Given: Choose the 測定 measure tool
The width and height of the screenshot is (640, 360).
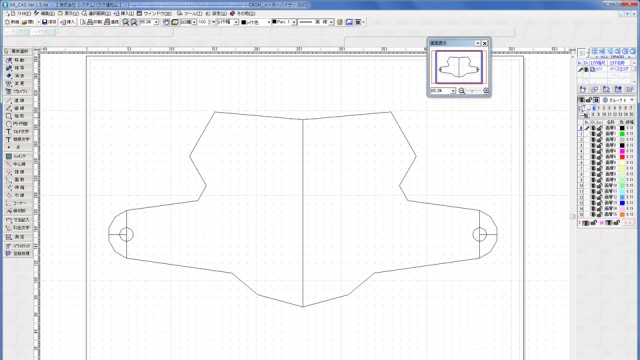Looking at the screenshot, I should pyautogui.click(x=18, y=237).
